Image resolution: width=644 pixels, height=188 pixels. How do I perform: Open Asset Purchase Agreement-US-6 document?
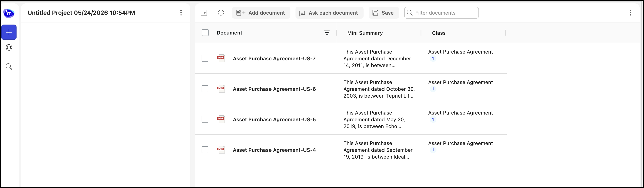(274, 89)
